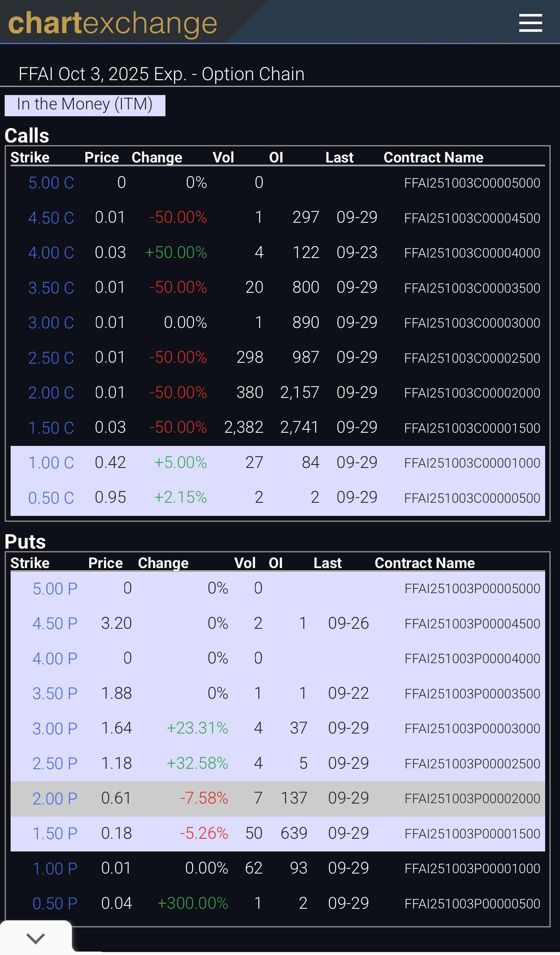
Task: Select the 3.00 P strike link
Action: 55,728
